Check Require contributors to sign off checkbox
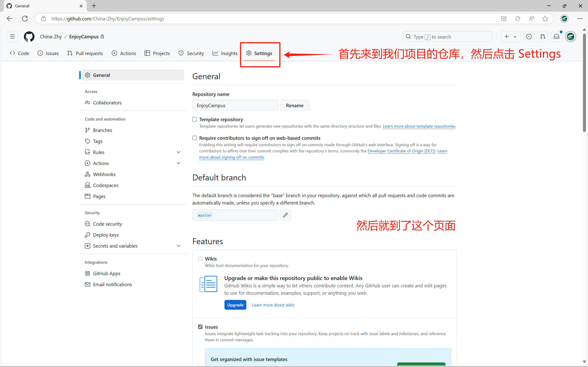The image size is (588, 367). [195, 138]
